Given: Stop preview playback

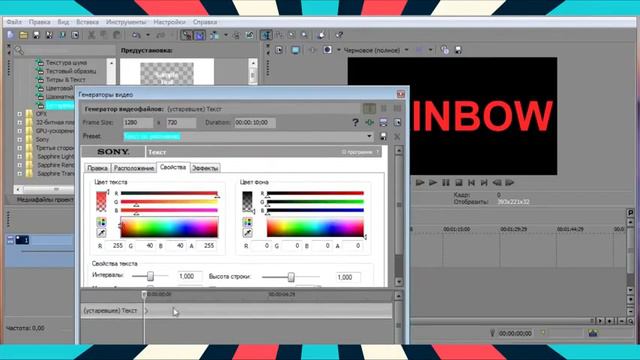Looking at the screenshot, I should (459, 182).
